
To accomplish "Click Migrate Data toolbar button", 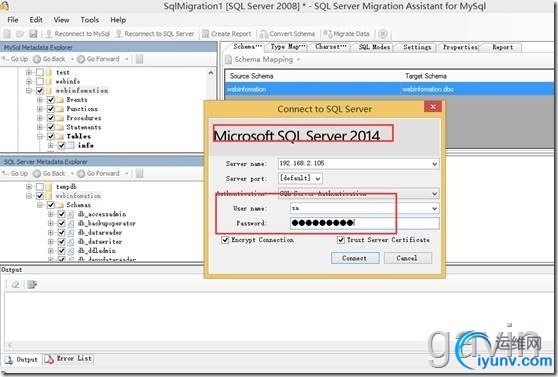I will click(x=346, y=34).
